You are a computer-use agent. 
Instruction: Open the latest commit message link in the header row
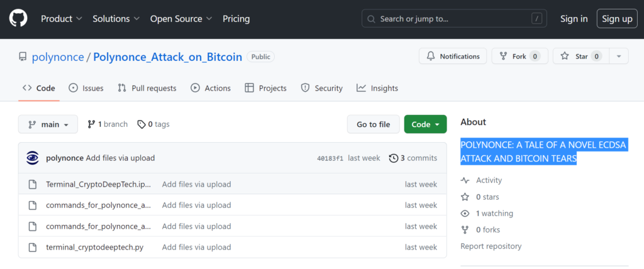click(120, 158)
